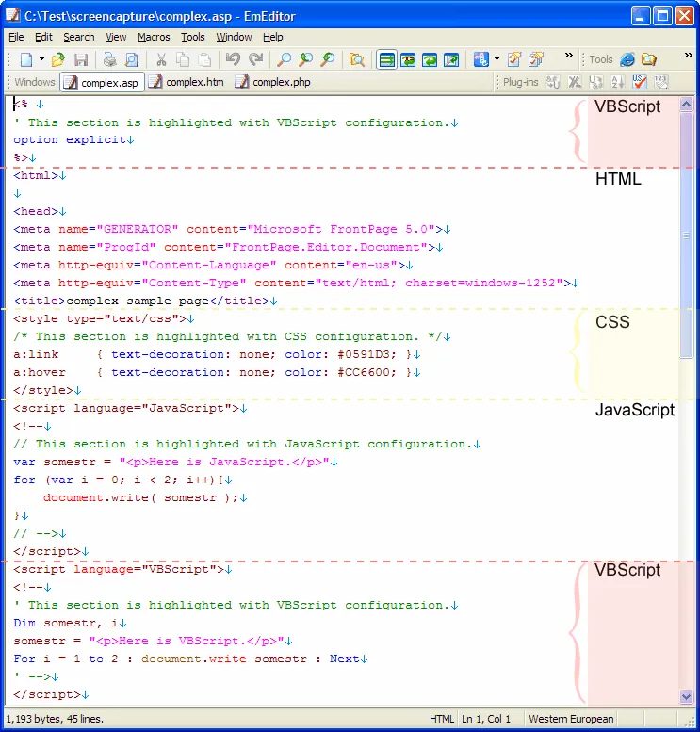Click the 'Dim somestr, i' line
Image resolution: width=700 pixels, height=732 pixels.
pos(70,624)
